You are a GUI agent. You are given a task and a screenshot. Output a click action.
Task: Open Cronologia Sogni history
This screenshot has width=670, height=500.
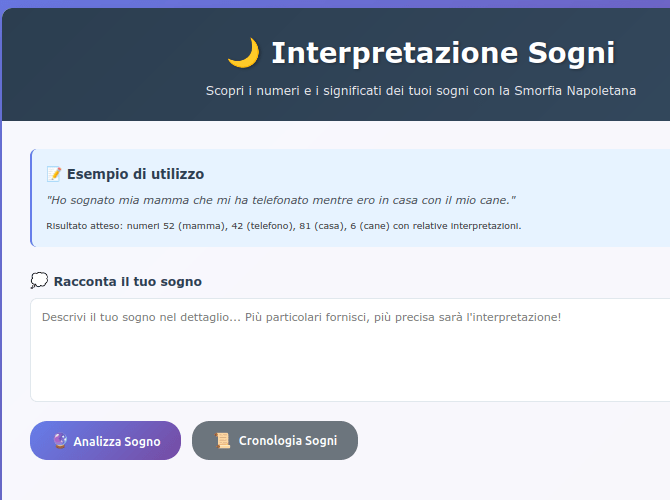(x=275, y=441)
